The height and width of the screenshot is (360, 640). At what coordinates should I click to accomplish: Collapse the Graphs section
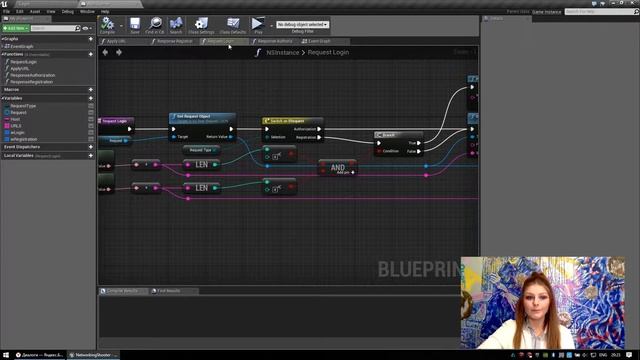click(2, 39)
